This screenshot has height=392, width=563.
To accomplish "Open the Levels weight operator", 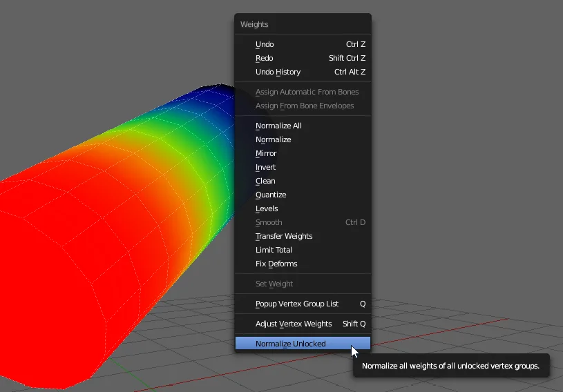I will [267, 208].
